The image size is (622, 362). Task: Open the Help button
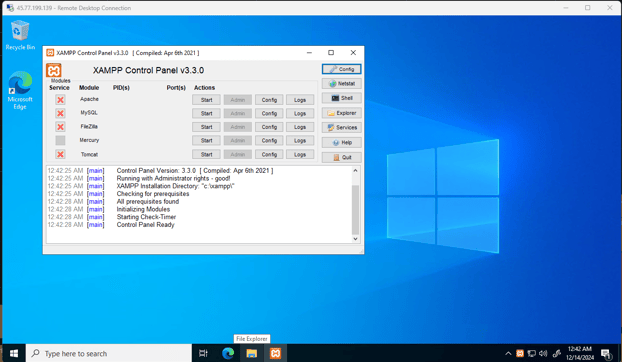pos(342,142)
